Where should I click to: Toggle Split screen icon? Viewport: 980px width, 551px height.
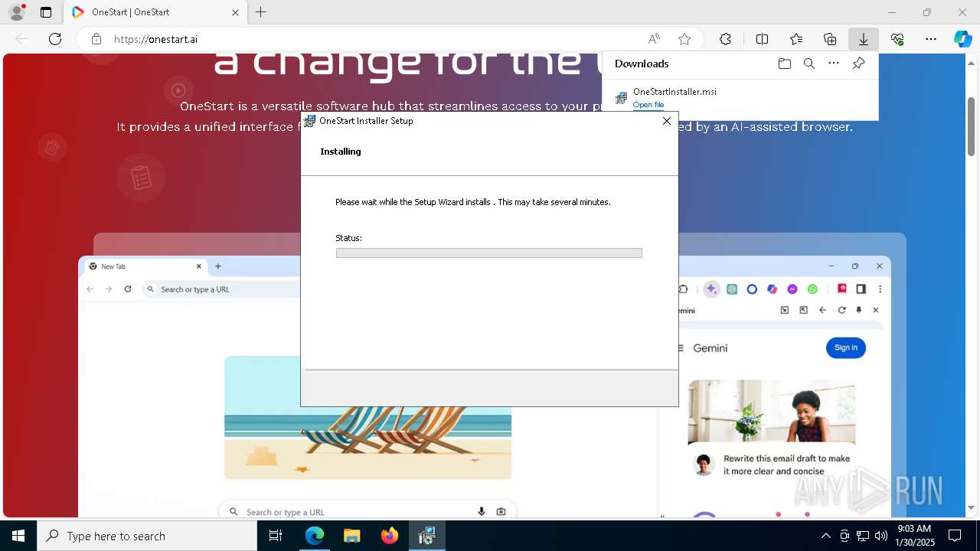tap(762, 39)
